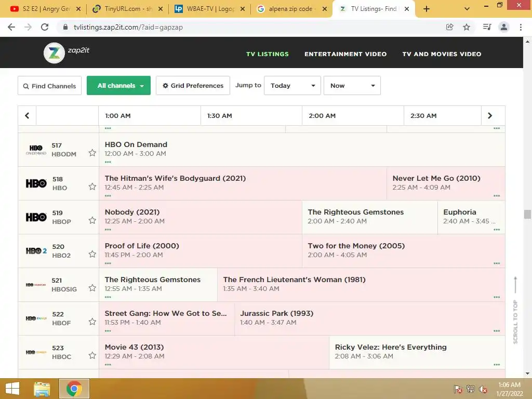Open the HBO Signature channel logo

tap(36, 285)
